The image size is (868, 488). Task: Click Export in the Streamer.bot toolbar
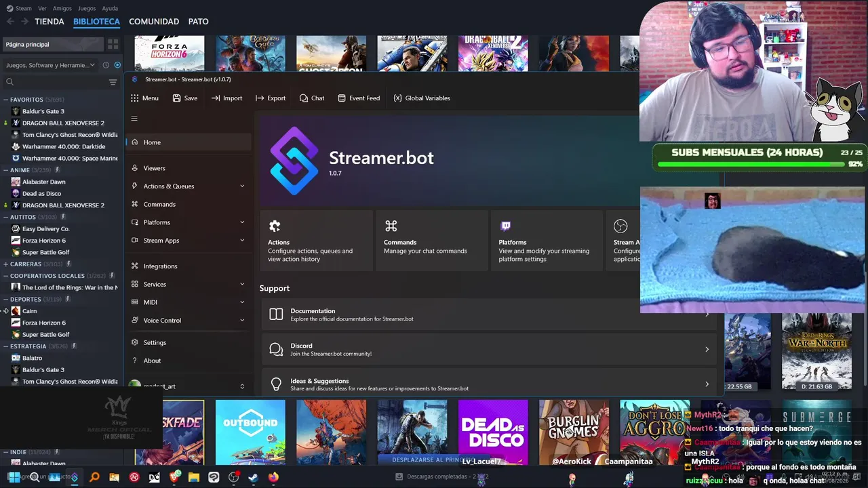(x=271, y=98)
